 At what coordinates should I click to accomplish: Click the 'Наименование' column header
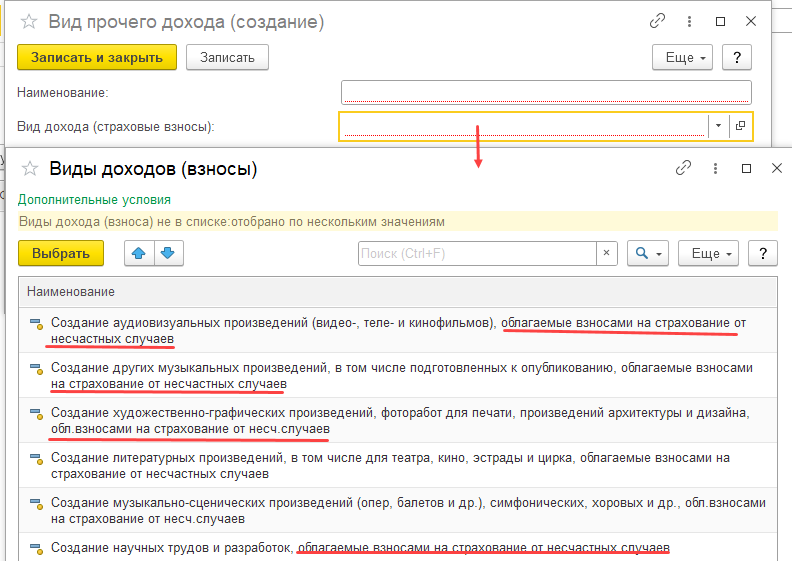(398, 292)
